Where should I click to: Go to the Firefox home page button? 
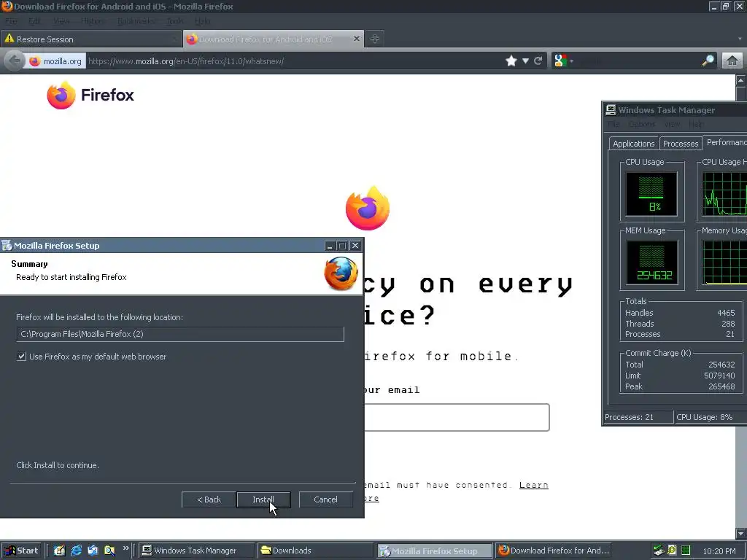[x=732, y=61]
